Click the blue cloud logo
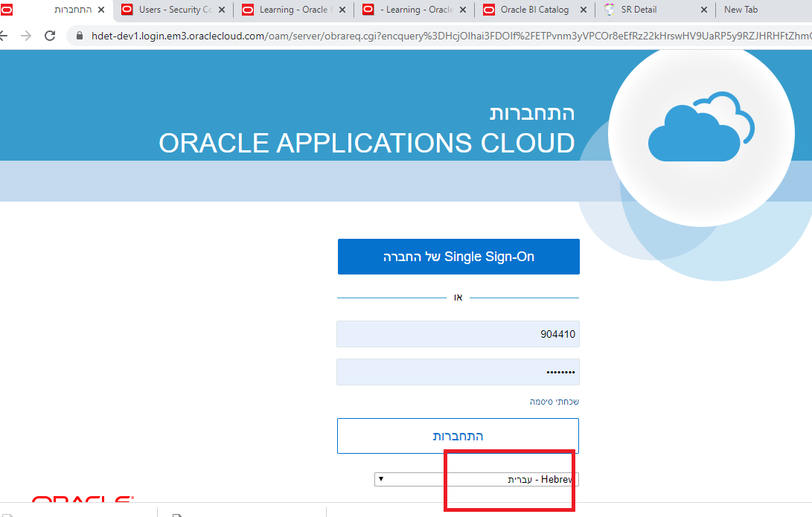Viewport: 812px width, 517px height. point(701,126)
